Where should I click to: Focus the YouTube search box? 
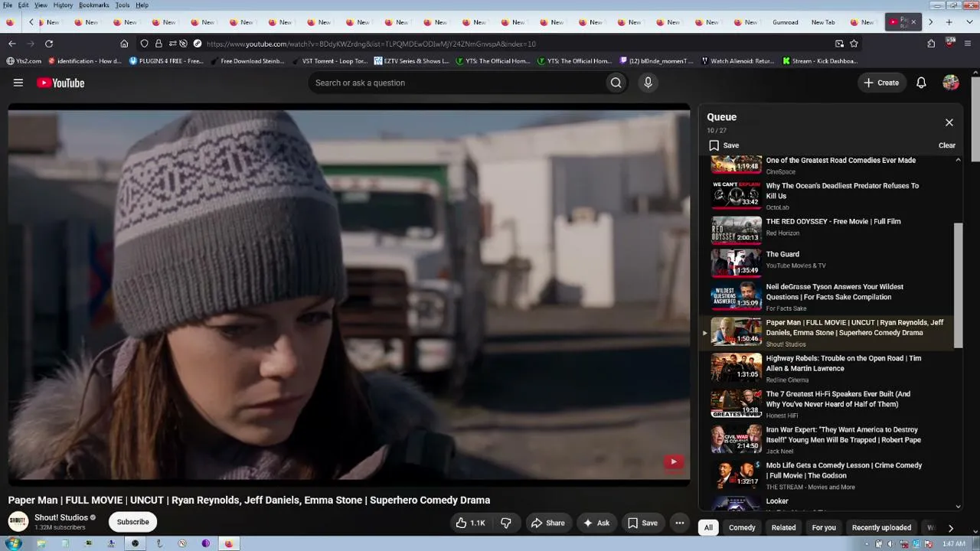tap(456, 83)
